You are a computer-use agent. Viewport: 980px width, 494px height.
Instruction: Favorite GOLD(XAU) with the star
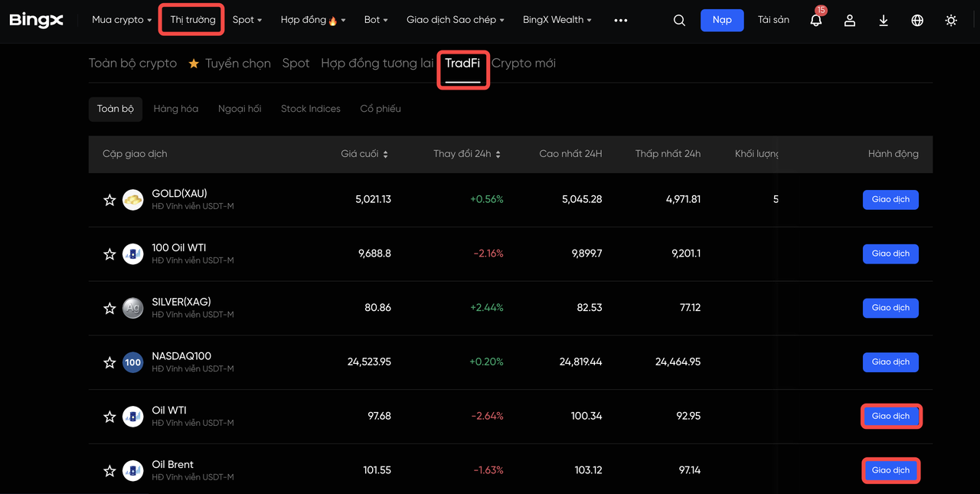pos(109,200)
